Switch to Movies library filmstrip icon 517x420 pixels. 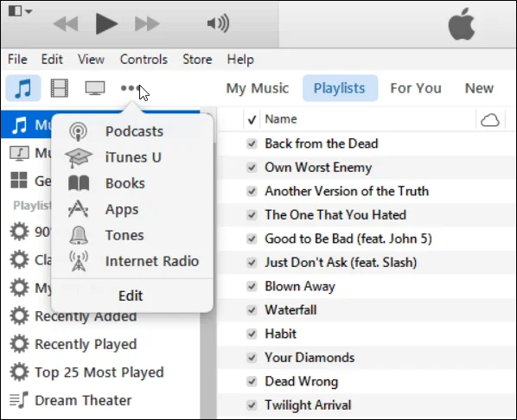(60, 88)
